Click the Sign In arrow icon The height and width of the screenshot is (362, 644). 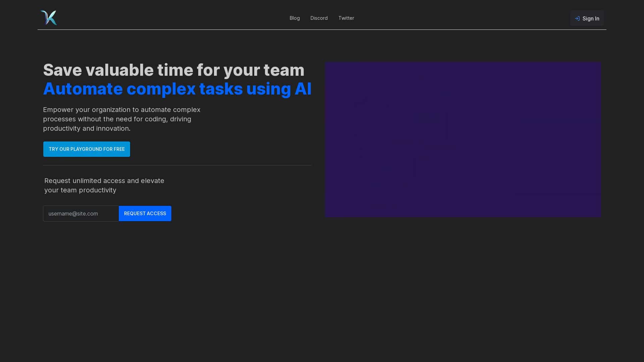click(x=578, y=18)
